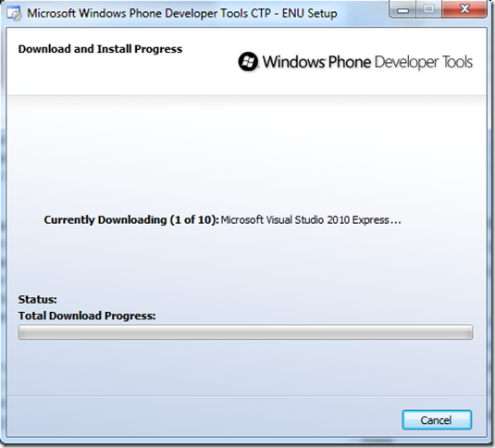The image size is (495, 448).
Task: Click the "Total Download Progress:" label
Action: tap(87, 316)
